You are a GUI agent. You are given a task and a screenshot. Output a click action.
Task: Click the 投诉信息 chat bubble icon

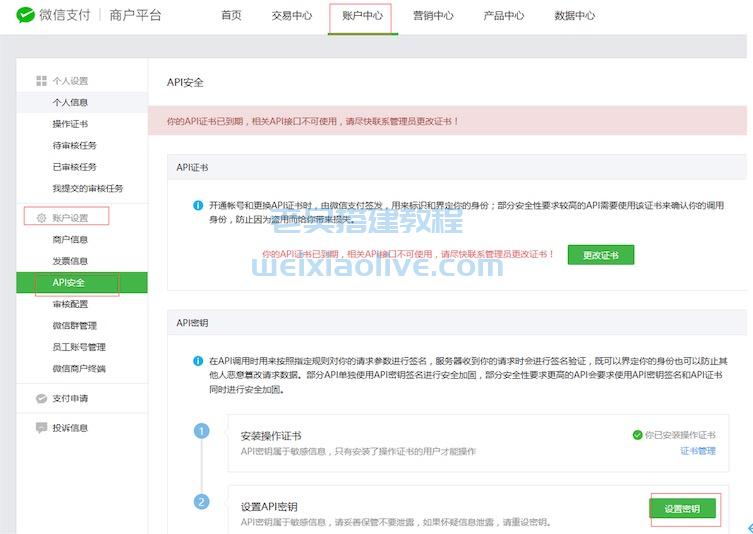click(41, 427)
